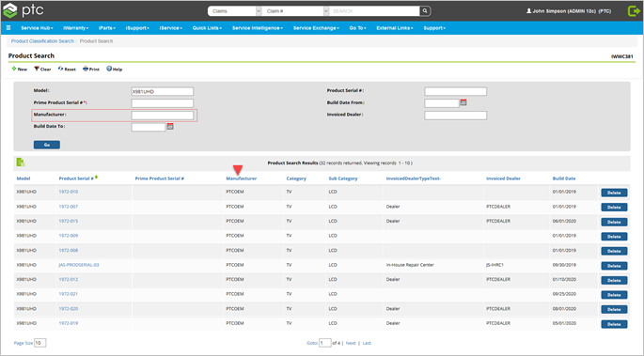Click the user profile icon by John Simpson

528,11
